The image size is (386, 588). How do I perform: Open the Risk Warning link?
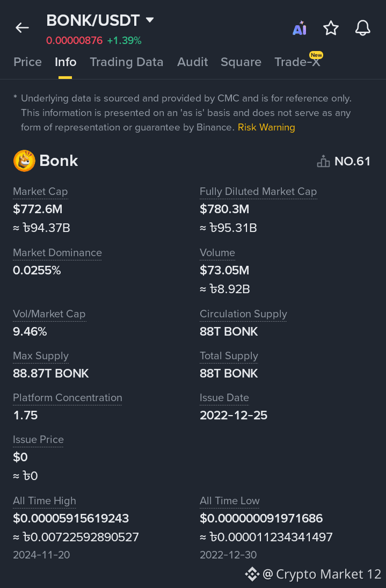click(266, 127)
